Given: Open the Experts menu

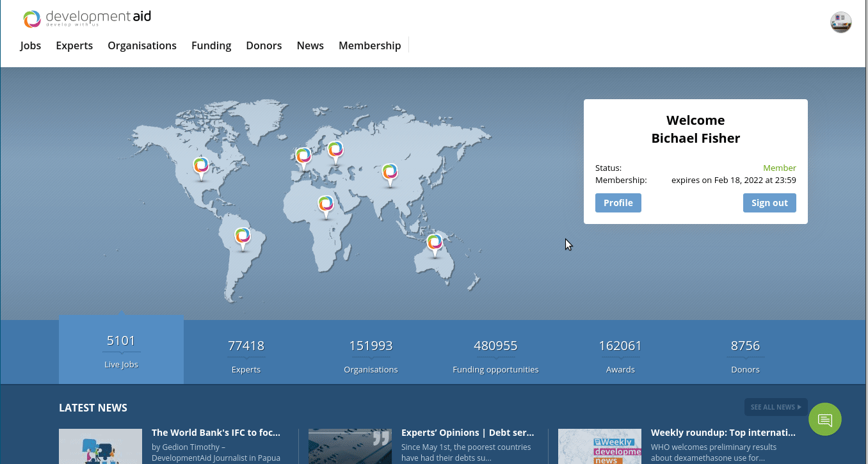Looking at the screenshot, I should pyautogui.click(x=74, y=45).
